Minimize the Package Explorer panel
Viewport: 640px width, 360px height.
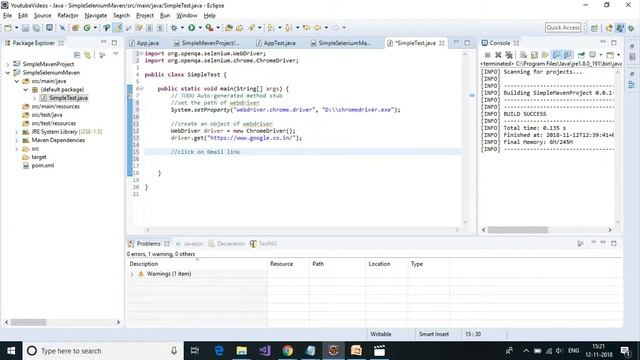pyautogui.click(x=103, y=42)
